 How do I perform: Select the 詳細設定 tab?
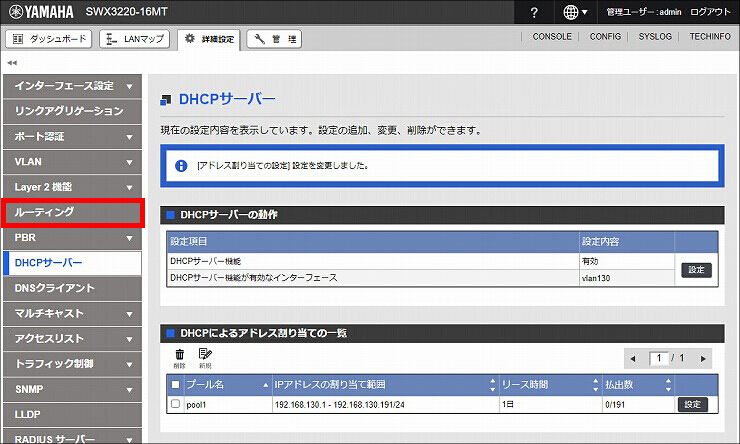tap(209, 39)
